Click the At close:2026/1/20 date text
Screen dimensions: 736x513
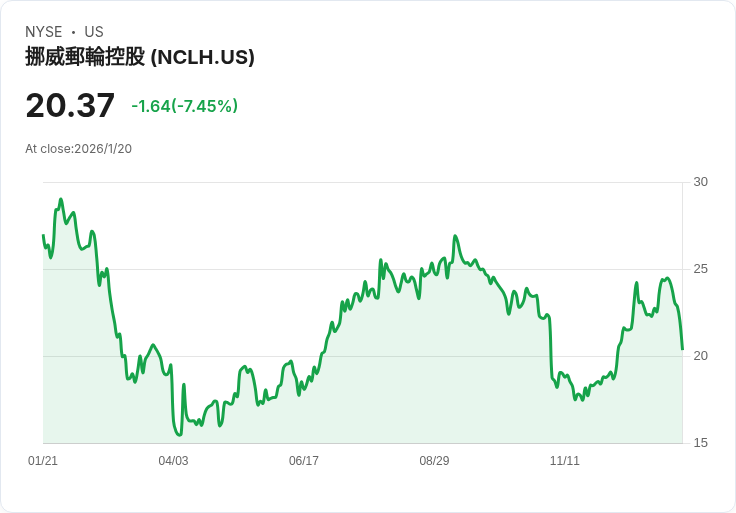tap(78, 149)
